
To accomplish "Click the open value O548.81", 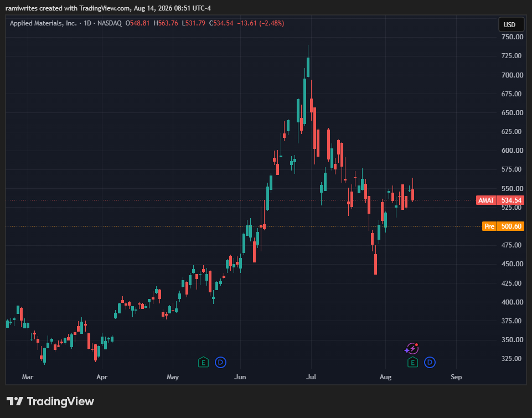I will tap(137, 23).
